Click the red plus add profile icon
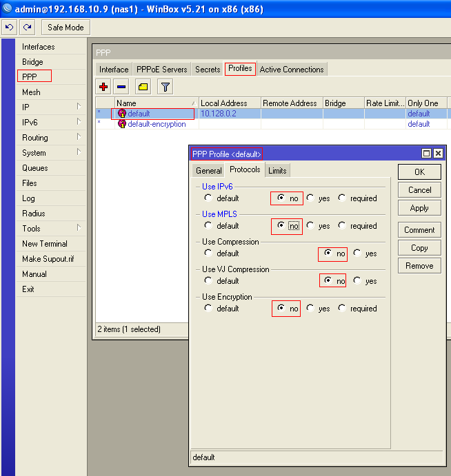The height and width of the screenshot is (476, 451). [103, 87]
